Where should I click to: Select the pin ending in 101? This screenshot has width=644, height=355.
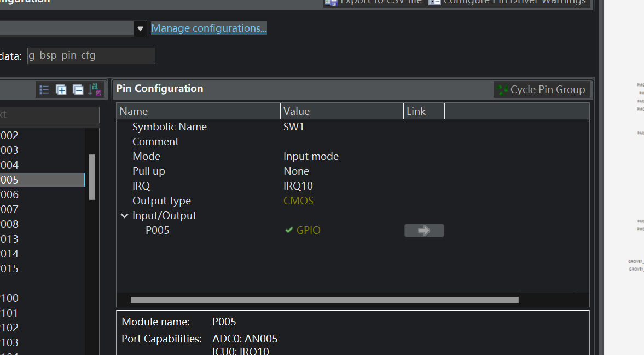point(42,313)
